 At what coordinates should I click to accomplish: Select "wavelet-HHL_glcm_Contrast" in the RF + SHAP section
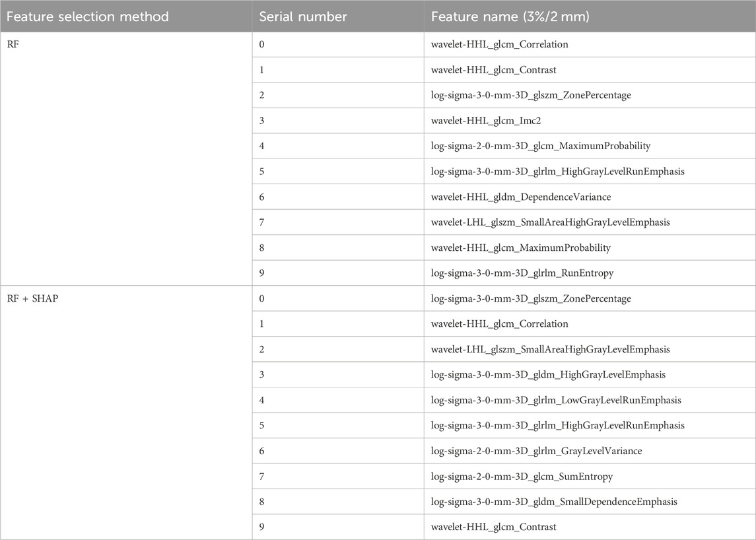pyautogui.click(x=494, y=527)
